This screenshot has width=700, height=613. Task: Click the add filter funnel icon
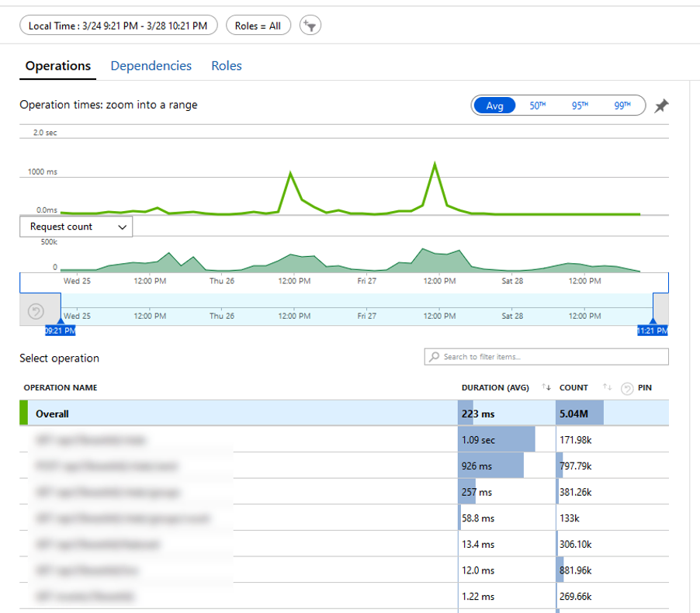310,26
